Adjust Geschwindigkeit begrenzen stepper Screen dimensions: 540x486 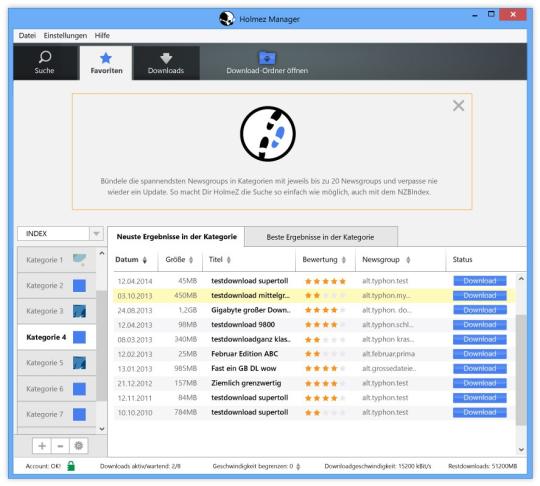click(x=298, y=466)
